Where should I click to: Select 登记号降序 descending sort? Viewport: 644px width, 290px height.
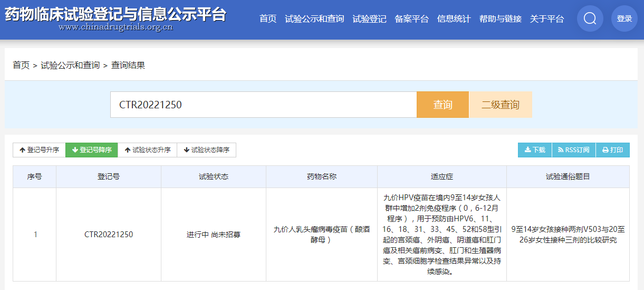[x=92, y=150]
